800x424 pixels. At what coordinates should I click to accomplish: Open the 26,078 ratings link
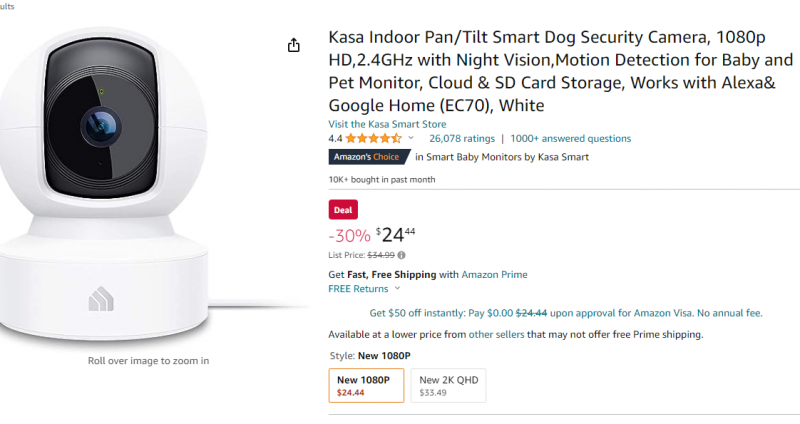[462, 138]
